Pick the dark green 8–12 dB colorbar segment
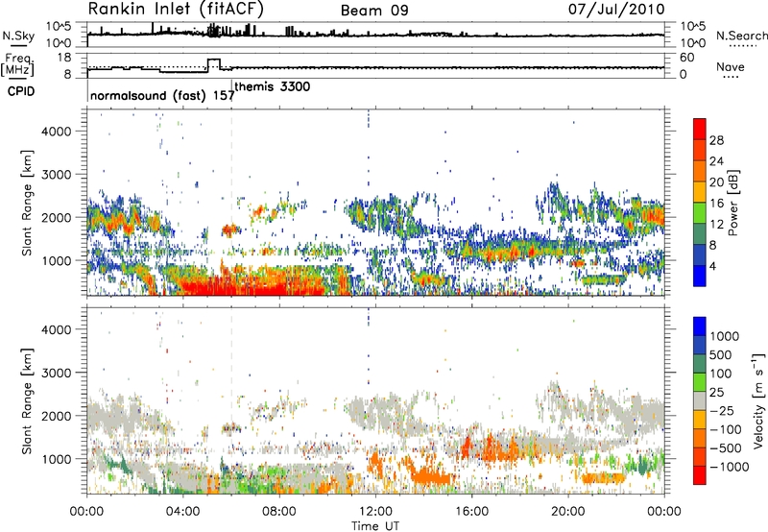 click(x=700, y=233)
